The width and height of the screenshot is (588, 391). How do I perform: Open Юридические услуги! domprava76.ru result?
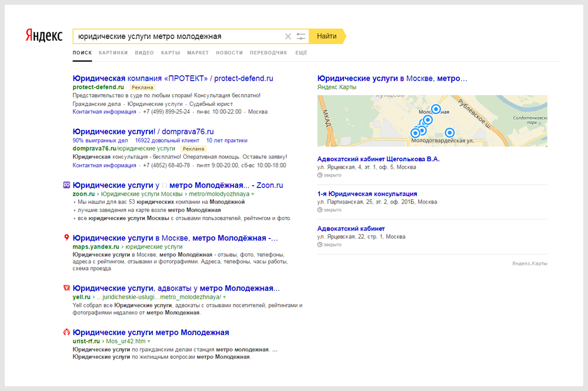tap(143, 132)
